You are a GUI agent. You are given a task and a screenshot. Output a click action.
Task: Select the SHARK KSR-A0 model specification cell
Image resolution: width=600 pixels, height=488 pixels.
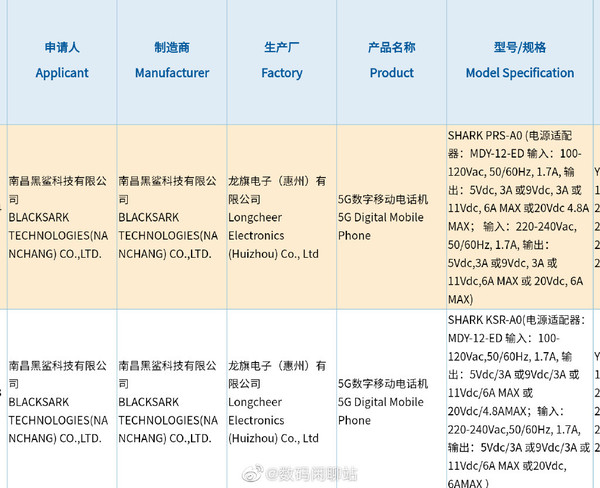pyautogui.click(x=520, y=399)
